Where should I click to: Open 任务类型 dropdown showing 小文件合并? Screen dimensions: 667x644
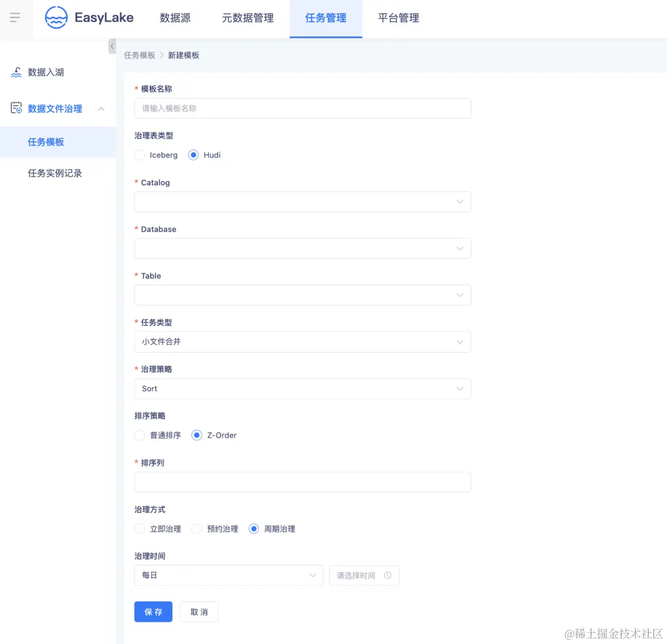303,341
